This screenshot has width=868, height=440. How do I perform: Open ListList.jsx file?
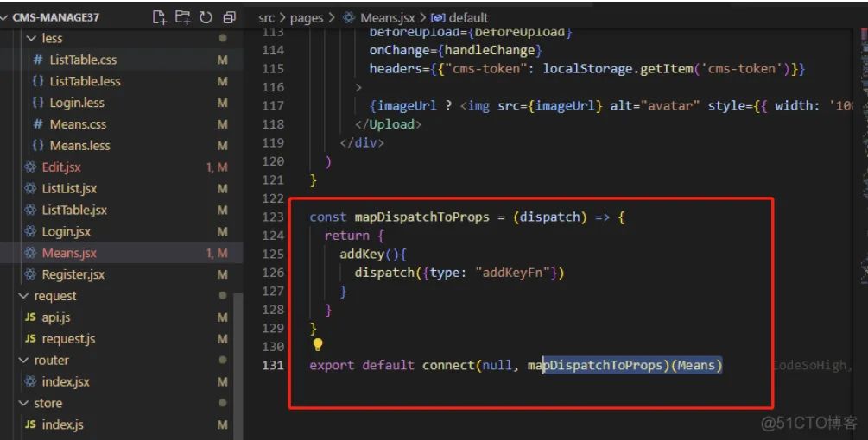coord(69,189)
